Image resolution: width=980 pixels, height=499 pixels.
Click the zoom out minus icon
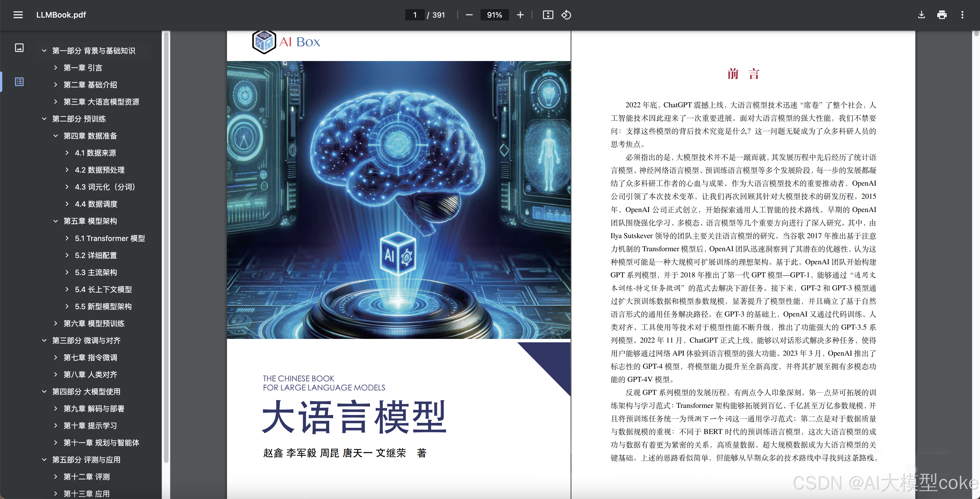[x=469, y=15]
